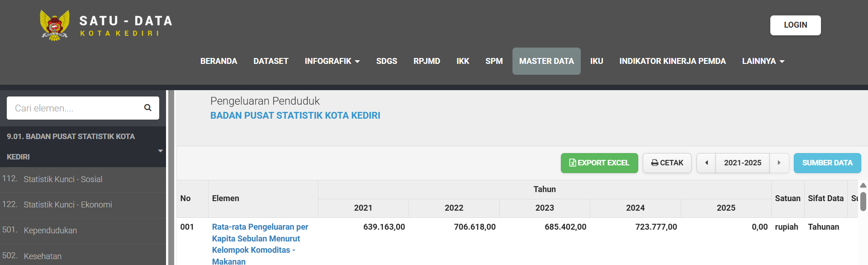Viewport: 868px width, 265px height.
Task: Click the 2021 column header
Action: click(x=363, y=208)
